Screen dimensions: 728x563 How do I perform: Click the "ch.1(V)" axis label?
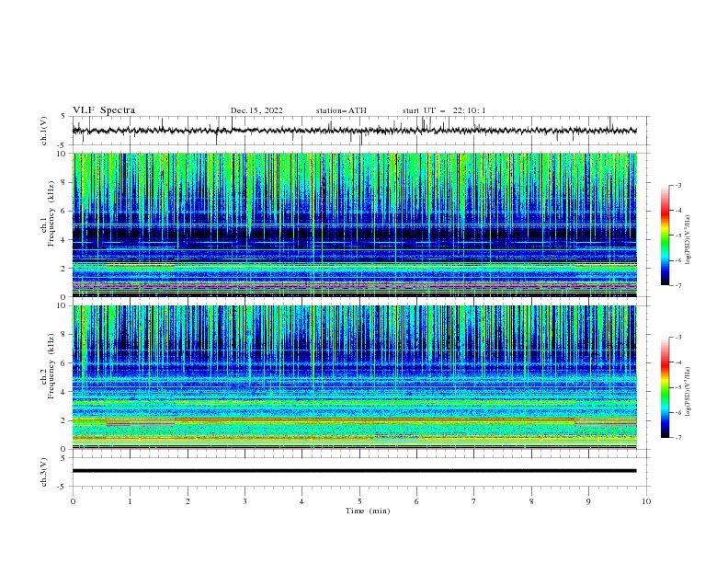(x=44, y=131)
